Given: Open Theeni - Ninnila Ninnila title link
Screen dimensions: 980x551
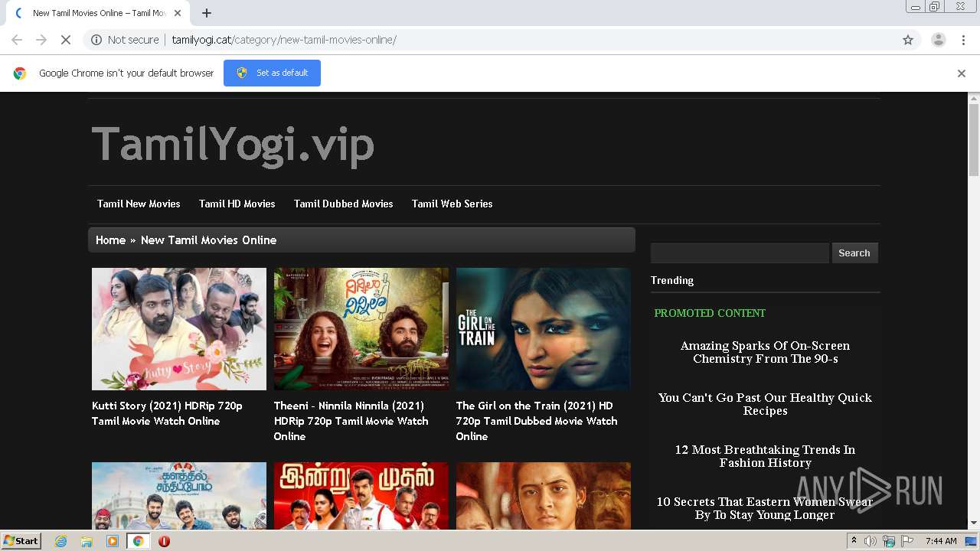Looking at the screenshot, I should pyautogui.click(x=351, y=421).
